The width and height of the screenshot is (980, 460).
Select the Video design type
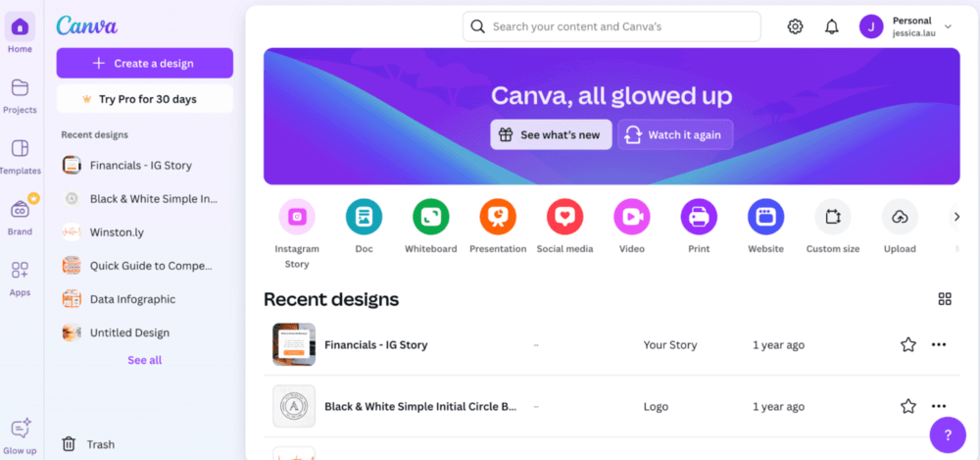pyautogui.click(x=632, y=217)
